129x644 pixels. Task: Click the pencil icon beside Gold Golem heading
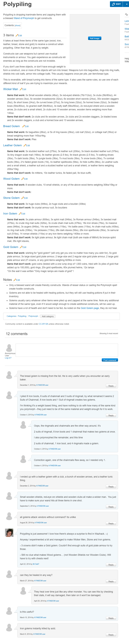21,247
